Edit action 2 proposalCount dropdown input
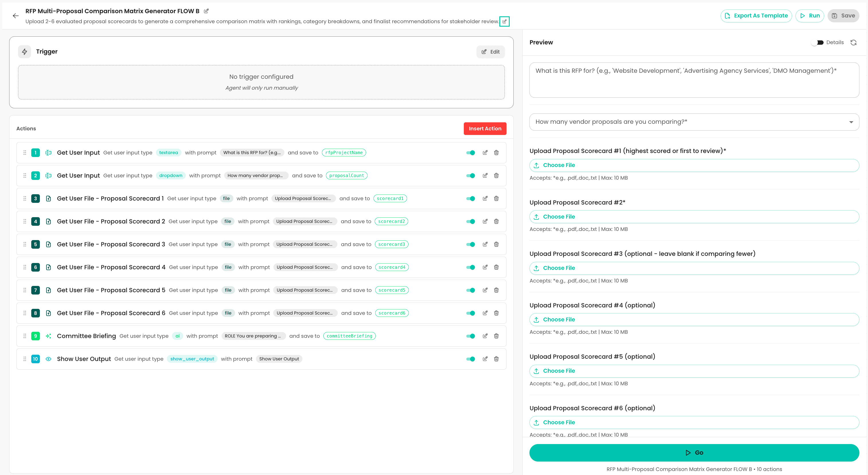 485,175
